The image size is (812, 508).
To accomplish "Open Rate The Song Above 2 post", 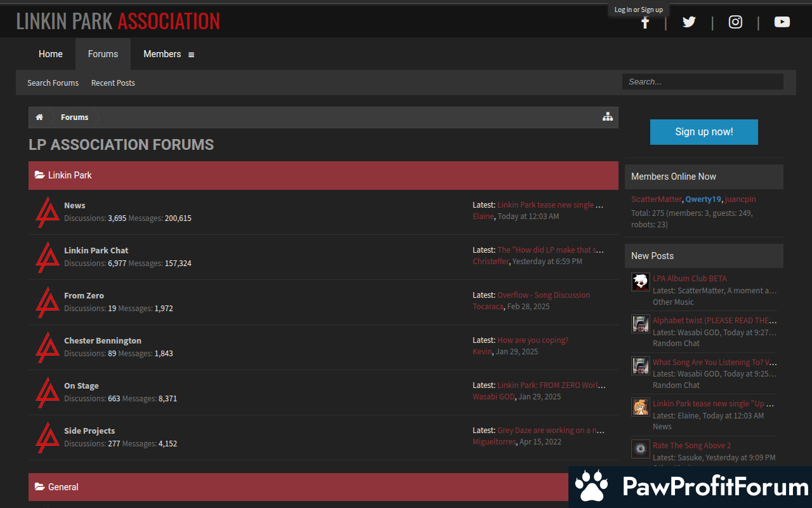I will click(691, 446).
